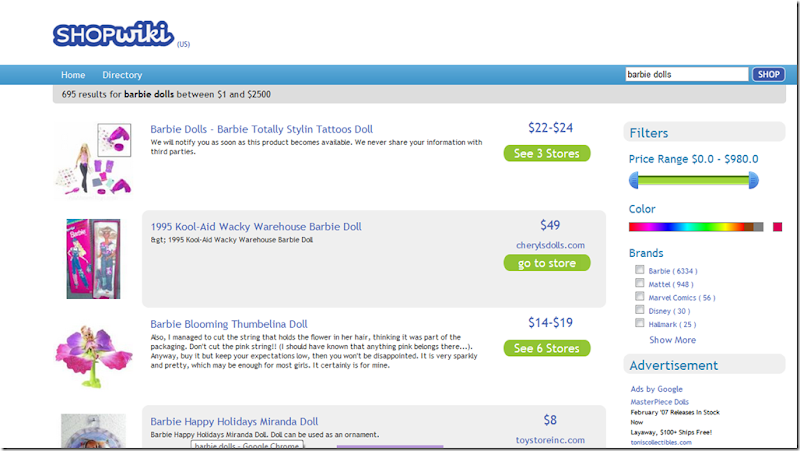Check the Barbie brand checkbox

pyautogui.click(x=640, y=270)
